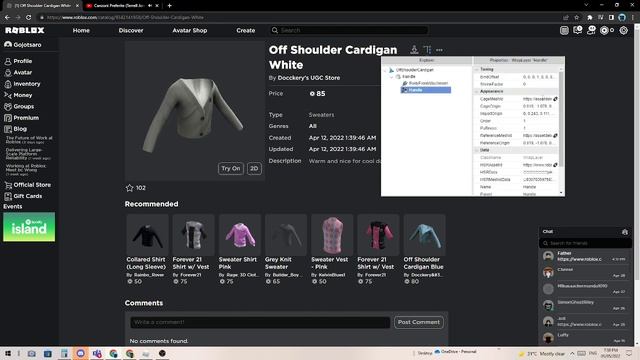Image resolution: width=640 pixels, height=360 pixels.
Task: Open the Sweaters type link
Action: coord(321,115)
